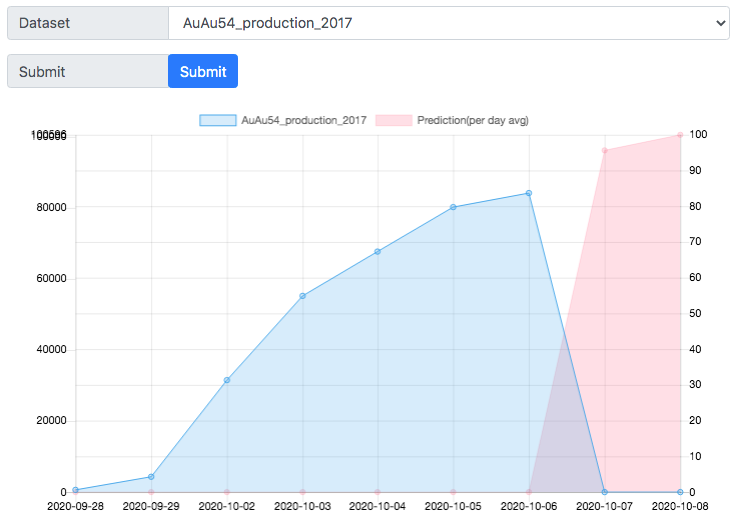Click the Dataset label field
The height and width of the screenshot is (521, 736).
coord(88,23)
